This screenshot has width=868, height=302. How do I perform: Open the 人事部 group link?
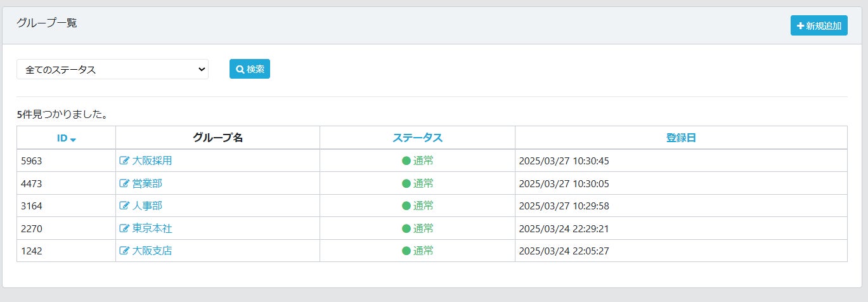pyautogui.click(x=146, y=206)
